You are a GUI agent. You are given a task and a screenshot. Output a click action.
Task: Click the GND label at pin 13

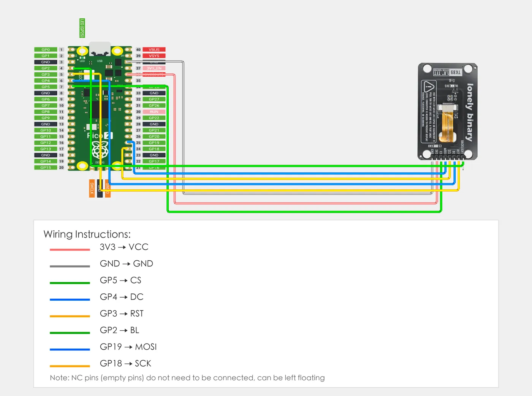(x=46, y=124)
